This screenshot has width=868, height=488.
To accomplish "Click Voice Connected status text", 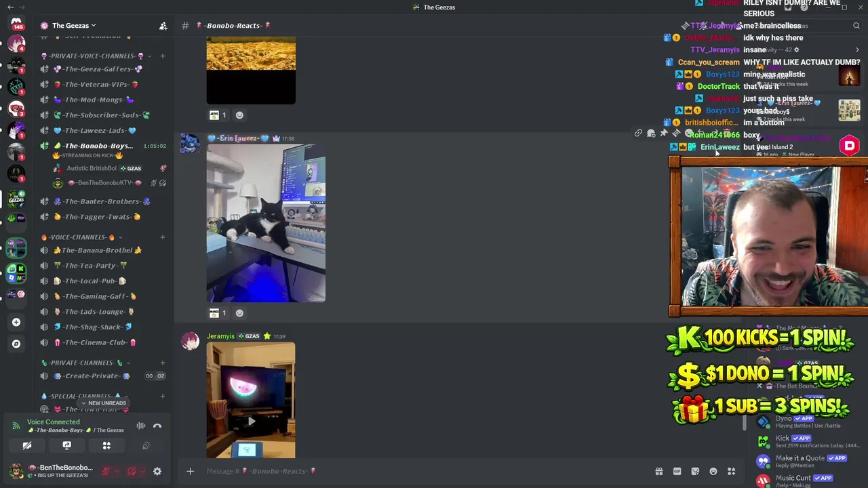I will click(x=53, y=422).
